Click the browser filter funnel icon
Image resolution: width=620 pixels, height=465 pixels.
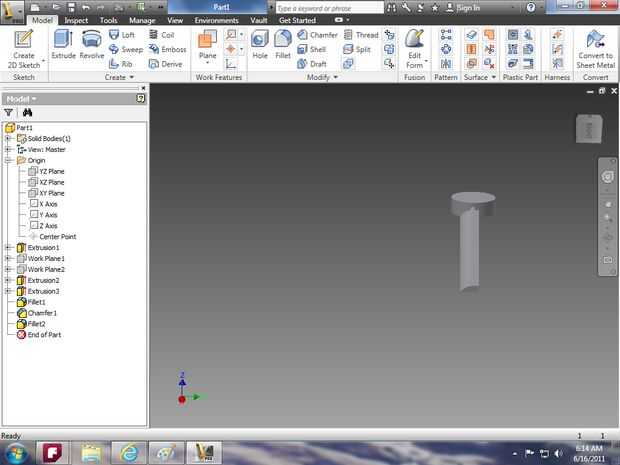pos(8,113)
